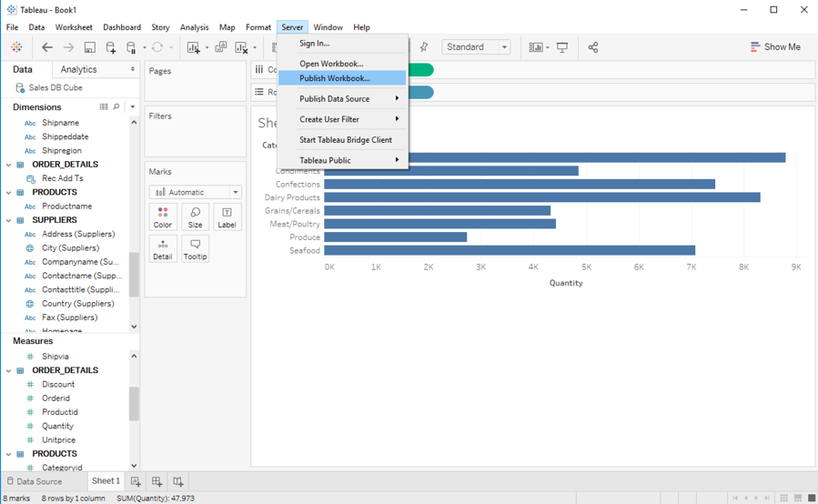Open Analytics pane options arrows
Viewport: 818px width, 504px height.
133,69
